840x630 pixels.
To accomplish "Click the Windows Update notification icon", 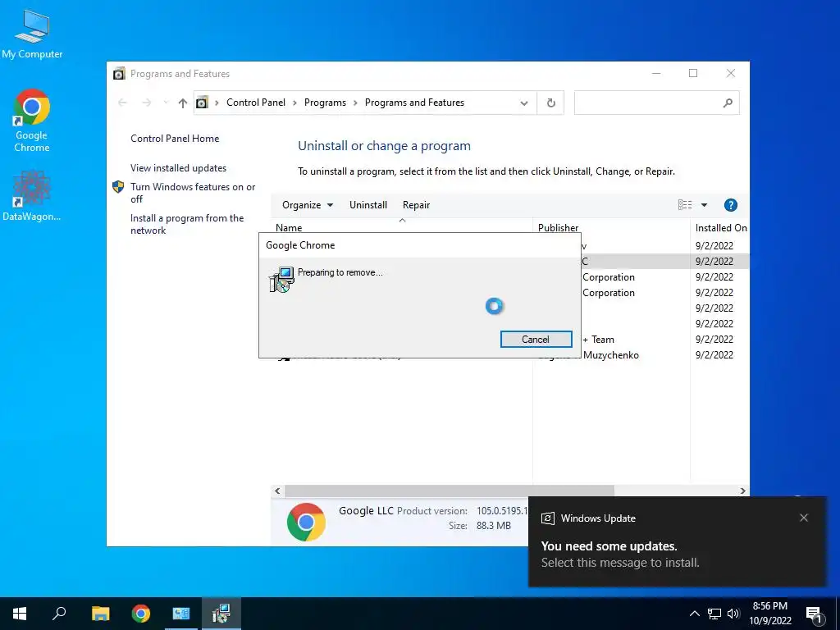I will click(547, 518).
